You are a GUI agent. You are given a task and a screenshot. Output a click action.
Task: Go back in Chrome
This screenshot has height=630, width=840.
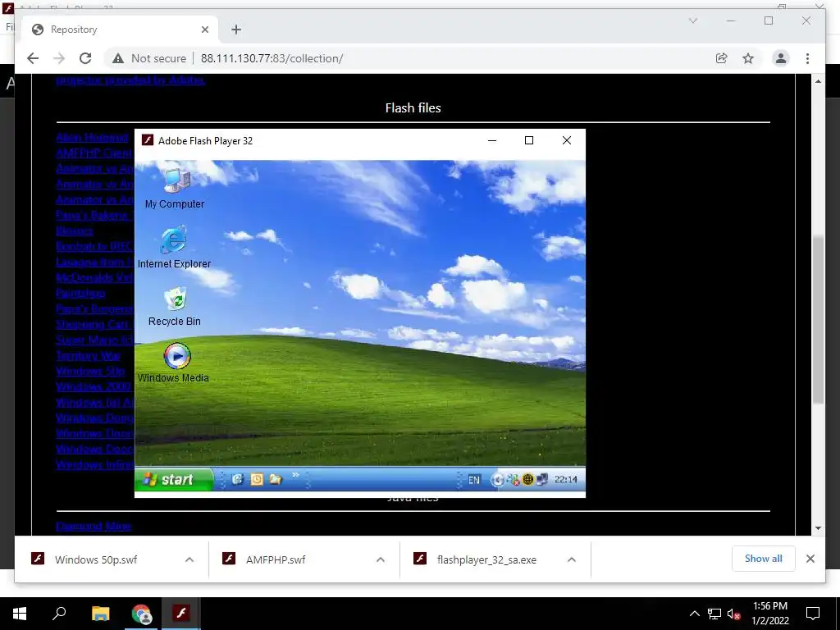point(33,58)
